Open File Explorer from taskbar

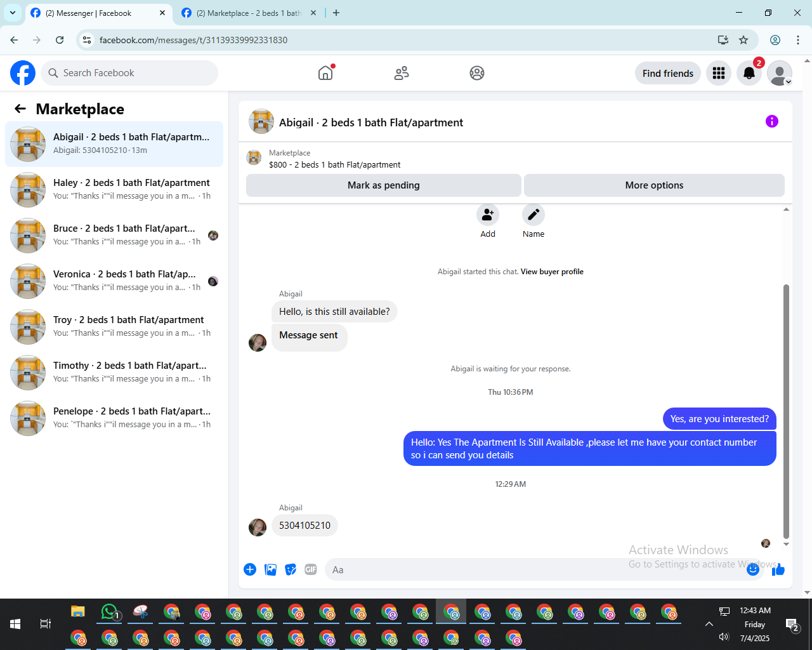click(x=78, y=612)
